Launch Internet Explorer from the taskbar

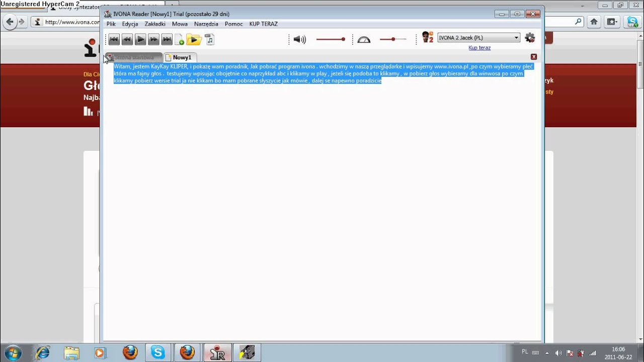43,352
